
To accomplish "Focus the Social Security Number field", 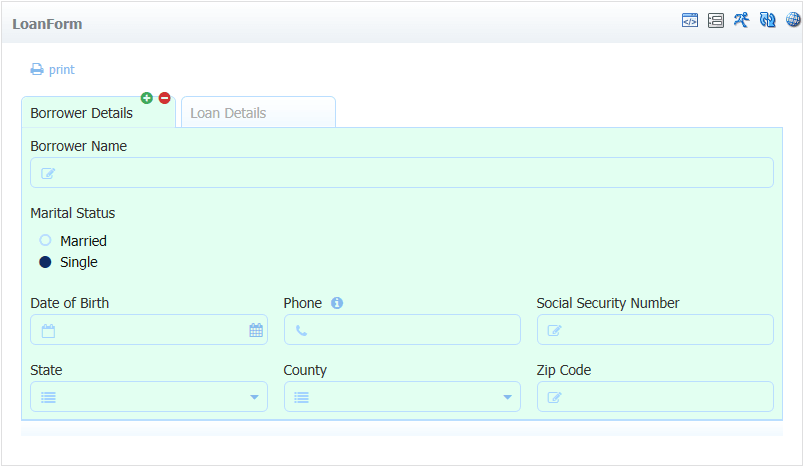I will [x=655, y=329].
